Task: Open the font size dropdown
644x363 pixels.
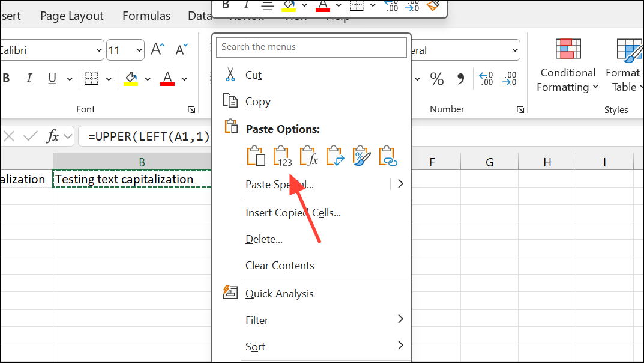Action: (x=139, y=50)
